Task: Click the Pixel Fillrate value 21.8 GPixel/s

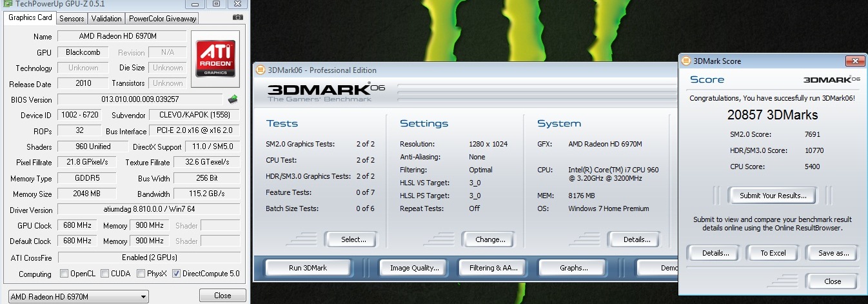Action: click(x=86, y=163)
